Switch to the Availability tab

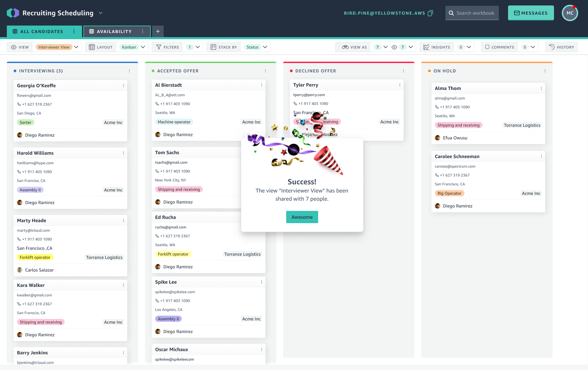pos(112,31)
